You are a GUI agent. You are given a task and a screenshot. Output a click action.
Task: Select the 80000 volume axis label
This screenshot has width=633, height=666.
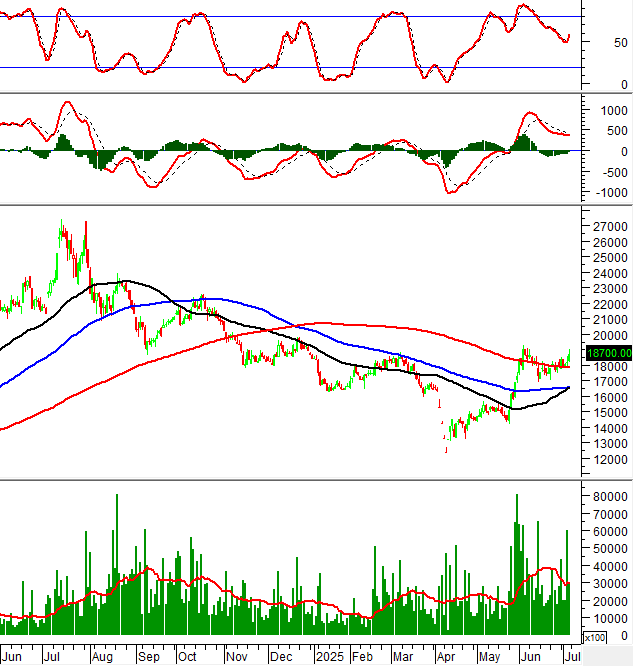[x=609, y=496]
